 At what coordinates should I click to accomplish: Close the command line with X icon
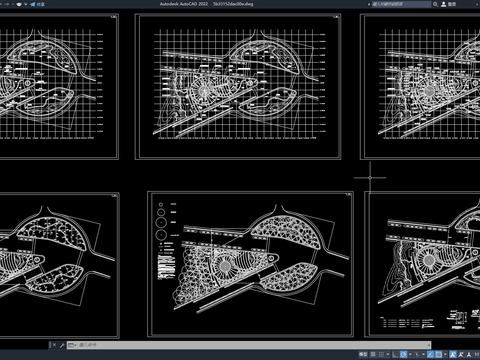pos(54,345)
